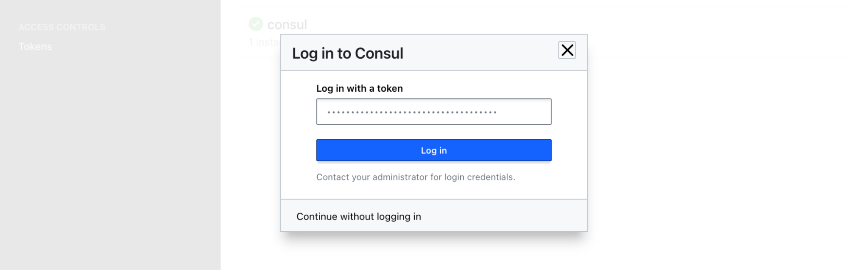Click empty space at end of token field
The image size is (868, 270).
pos(525,112)
